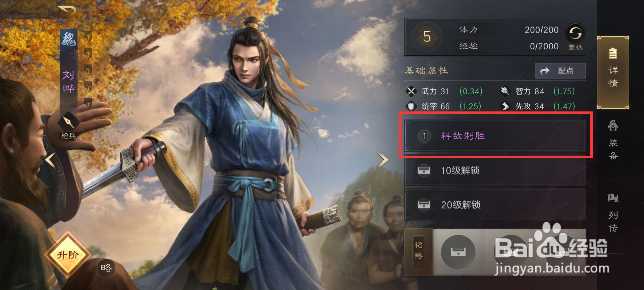The image size is (644, 290).
Task: Click the 升阶 upgrade button
Action: pos(68,255)
